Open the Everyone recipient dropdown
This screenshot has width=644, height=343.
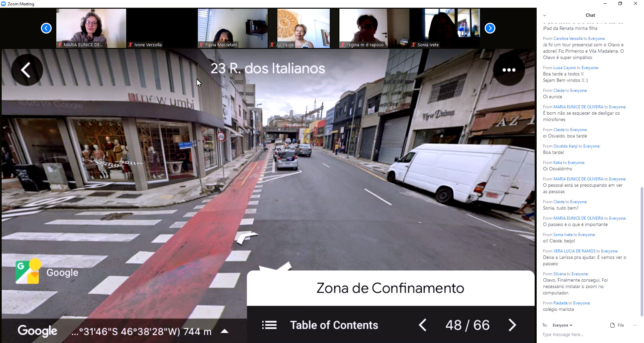pos(562,325)
